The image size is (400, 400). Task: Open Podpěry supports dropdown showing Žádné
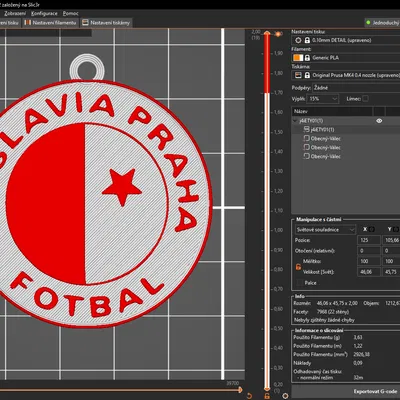click(356, 88)
